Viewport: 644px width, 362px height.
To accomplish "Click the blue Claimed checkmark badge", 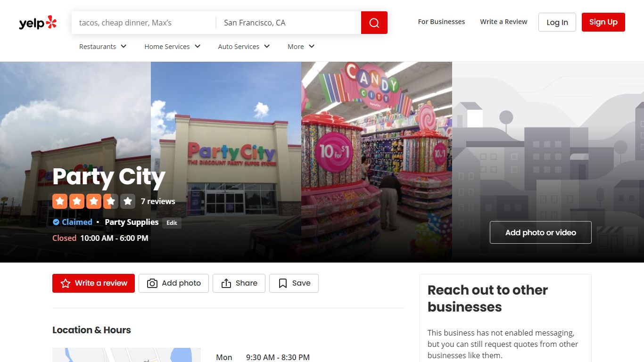I will click(x=56, y=222).
